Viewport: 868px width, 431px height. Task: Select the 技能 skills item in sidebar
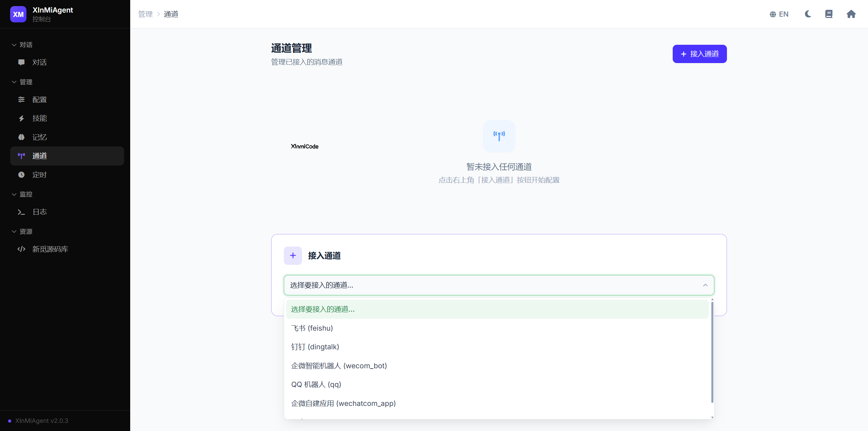tap(40, 118)
